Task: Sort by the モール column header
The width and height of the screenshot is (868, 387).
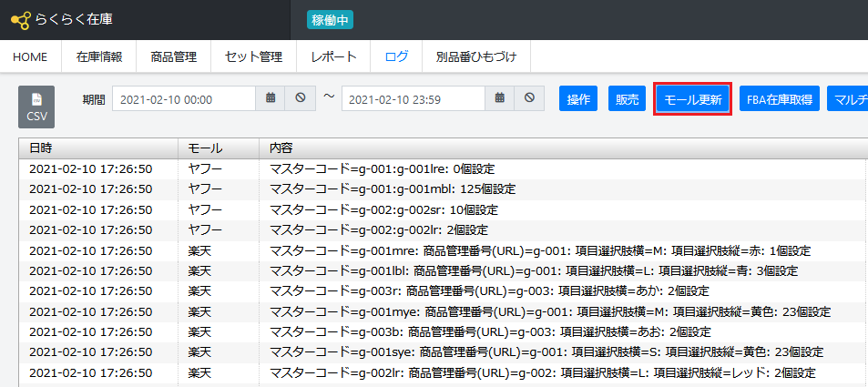Action: pyautogui.click(x=219, y=148)
